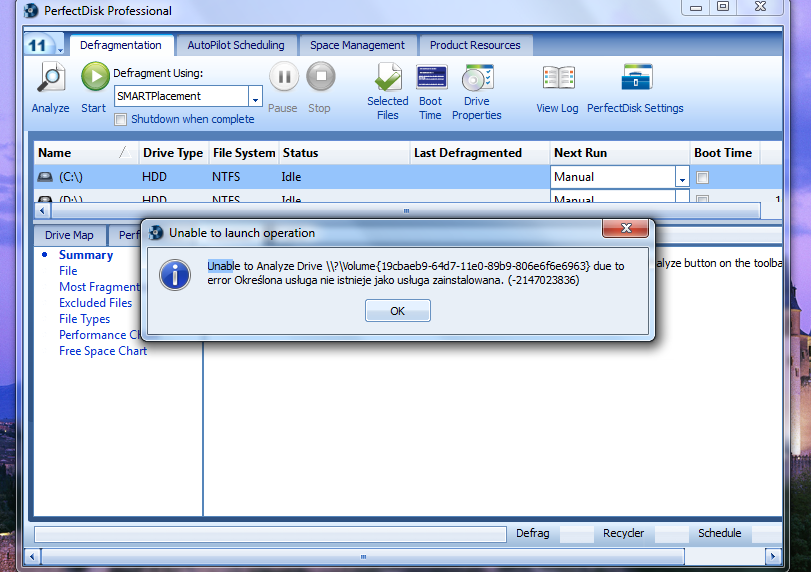Open the Free Space Chart link

click(103, 351)
